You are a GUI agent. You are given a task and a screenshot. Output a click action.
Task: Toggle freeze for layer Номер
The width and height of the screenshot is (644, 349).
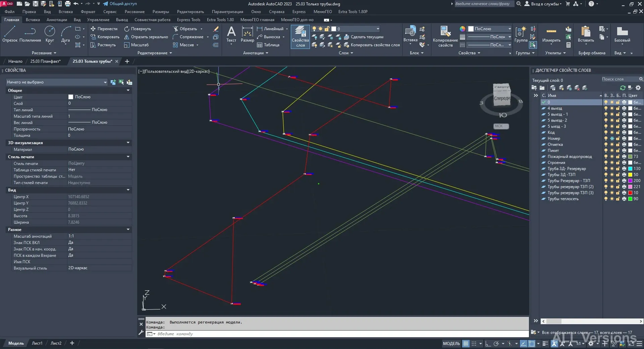click(612, 138)
